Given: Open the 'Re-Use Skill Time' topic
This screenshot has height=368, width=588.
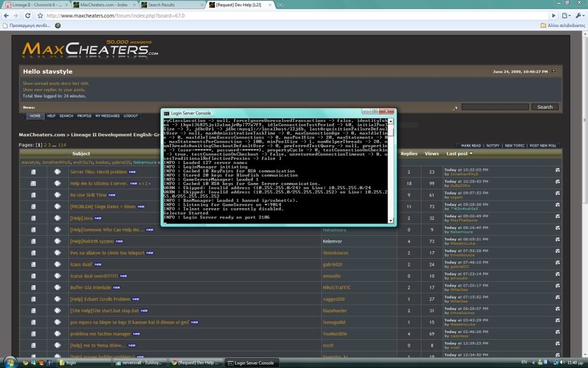Looking at the screenshot, I should 88,195.
